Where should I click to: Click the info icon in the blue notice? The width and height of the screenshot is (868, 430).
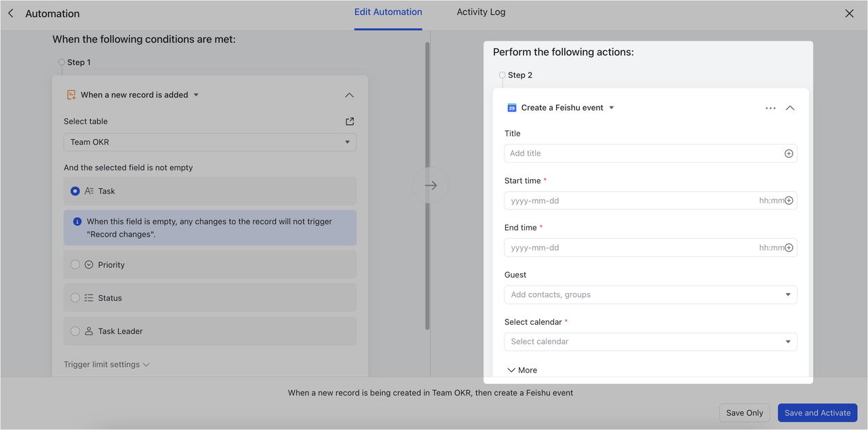click(x=77, y=222)
